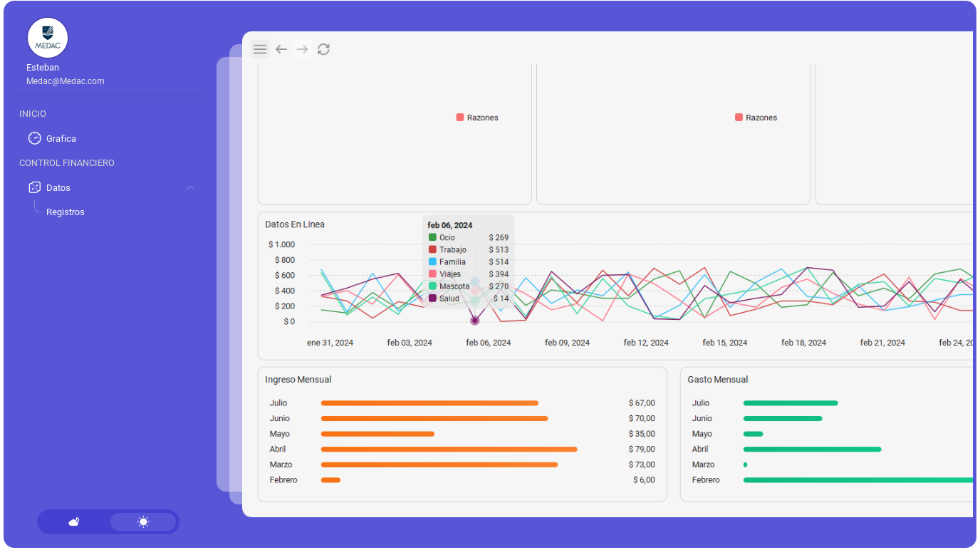Toggle first chart's Razones legend swatch
The image size is (980, 550).
(460, 118)
